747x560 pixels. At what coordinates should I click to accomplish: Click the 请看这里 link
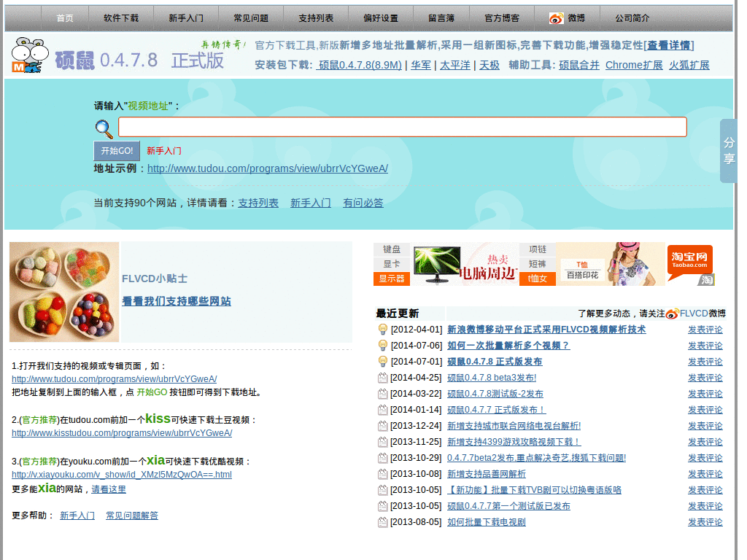point(109,489)
